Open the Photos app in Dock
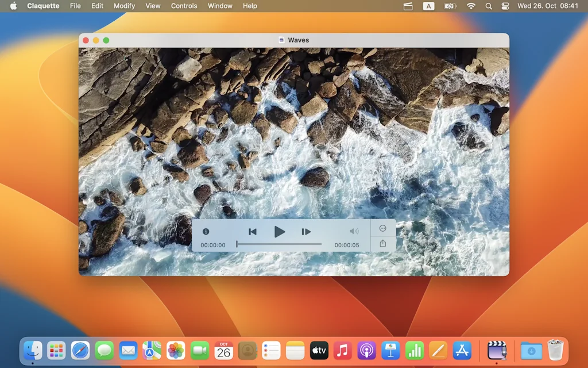 click(x=176, y=350)
